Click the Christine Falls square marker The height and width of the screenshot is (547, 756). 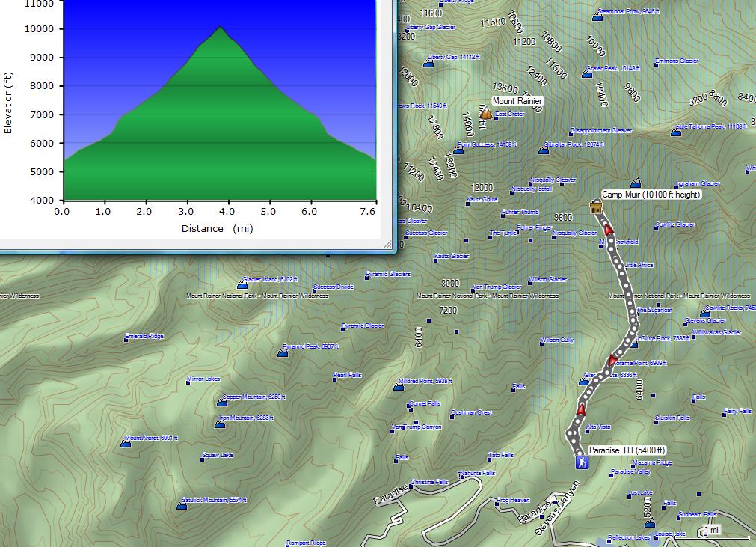click(x=411, y=486)
